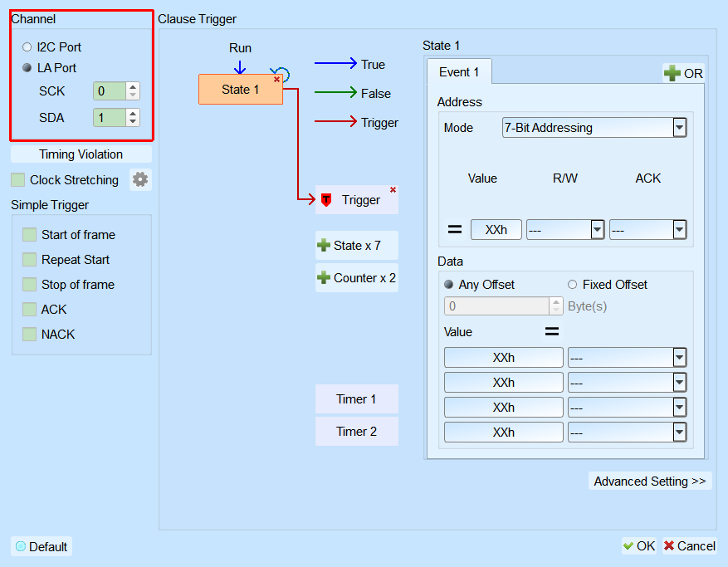Click the data Value equals operator icon
This screenshot has width=728, height=567.
[x=551, y=331]
